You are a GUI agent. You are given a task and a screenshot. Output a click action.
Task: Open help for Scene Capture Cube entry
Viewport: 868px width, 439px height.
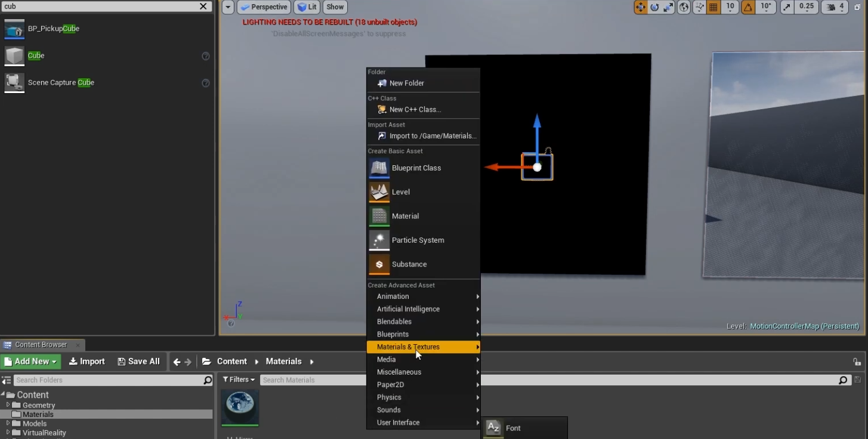coord(206,83)
